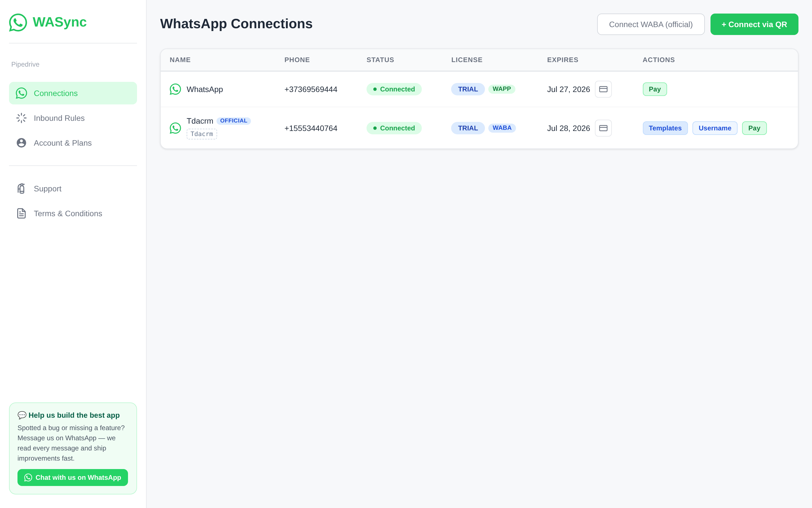Click the OFFICIAL badge beside Tdacrm
The width and height of the screenshot is (812, 508).
tap(233, 121)
